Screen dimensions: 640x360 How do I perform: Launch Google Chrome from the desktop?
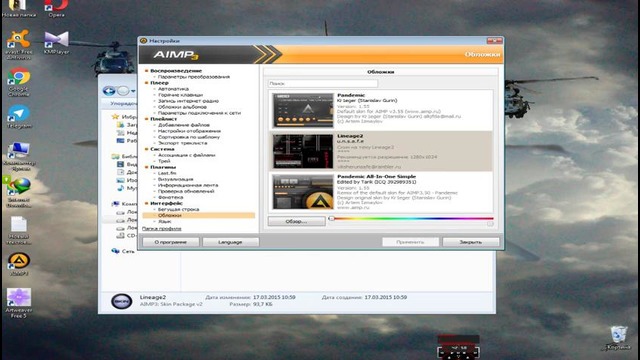coord(18,82)
